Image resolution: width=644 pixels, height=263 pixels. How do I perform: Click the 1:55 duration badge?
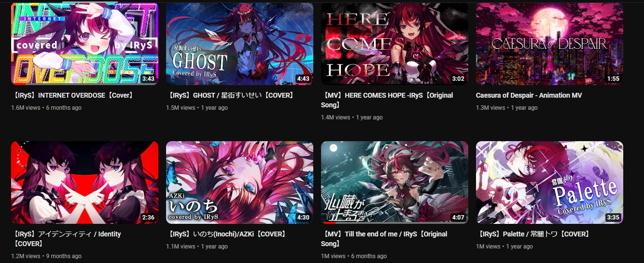(613, 78)
